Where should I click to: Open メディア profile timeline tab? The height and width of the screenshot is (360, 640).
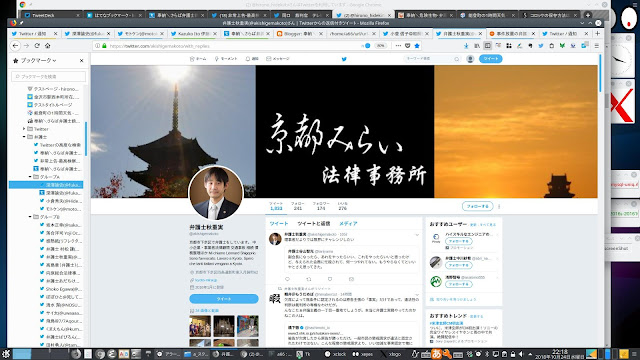(x=348, y=224)
